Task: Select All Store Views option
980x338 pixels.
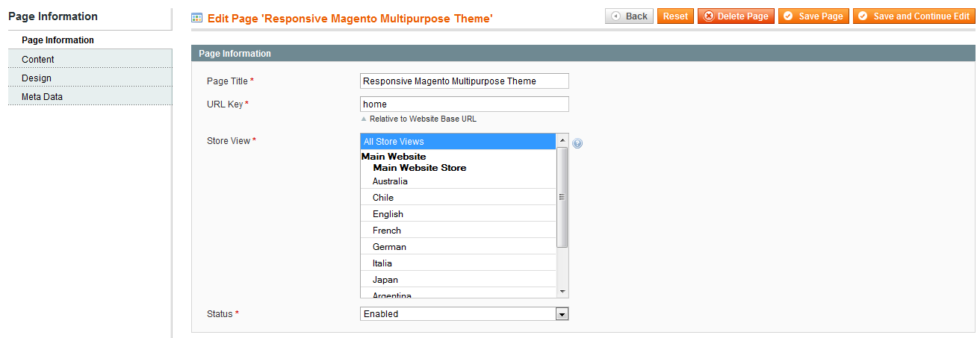Action: pos(459,141)
